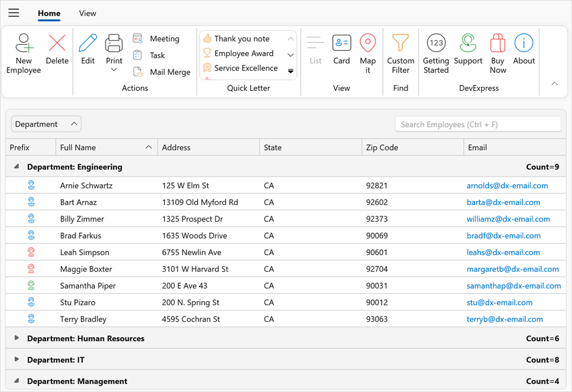Image resolution: width=572 pixels, height=392 pixels.
Task: Open the Edit pencil tool
Action: (88, 44)
